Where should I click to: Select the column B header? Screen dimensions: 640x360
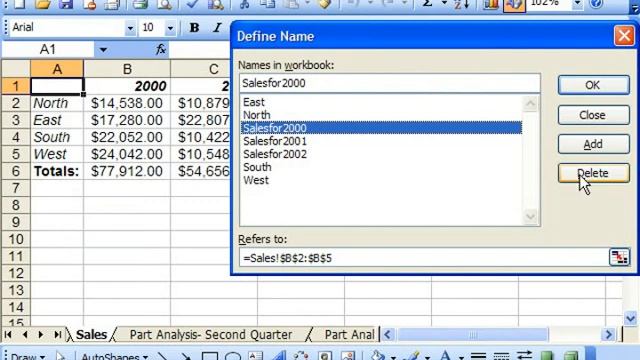coord(127,69)
